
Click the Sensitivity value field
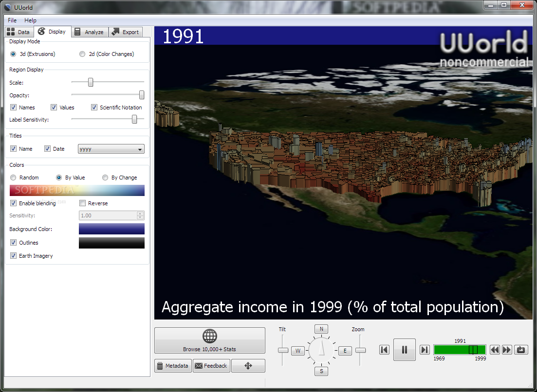tap(108, 215)
